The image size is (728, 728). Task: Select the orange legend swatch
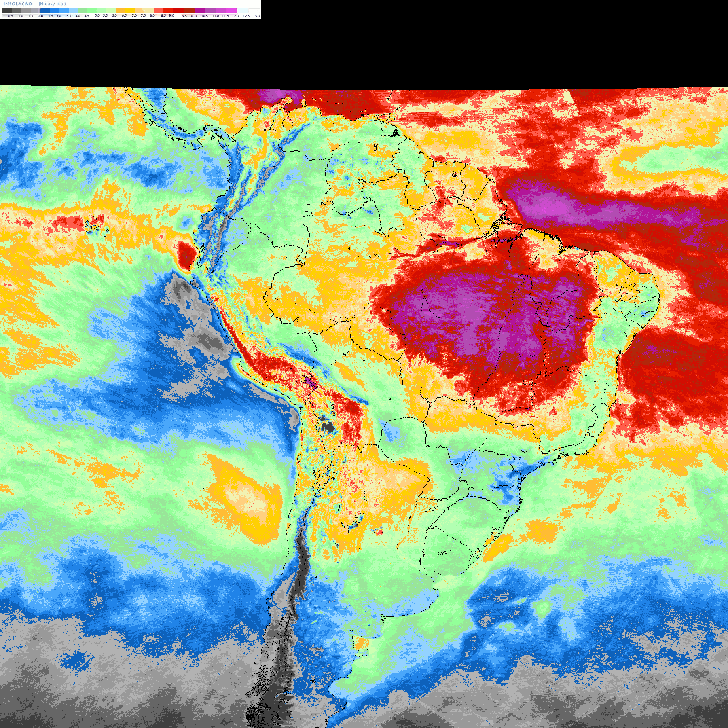pyautogui.click(x=120, y=11)
